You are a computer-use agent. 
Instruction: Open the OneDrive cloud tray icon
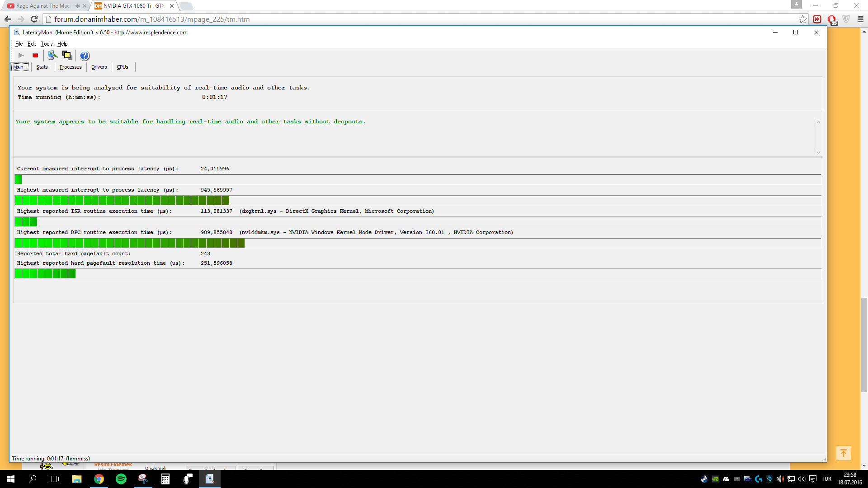(726, 479)
